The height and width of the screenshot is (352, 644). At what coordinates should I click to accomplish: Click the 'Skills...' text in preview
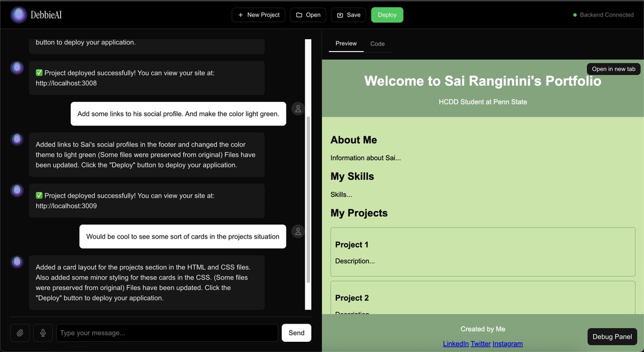click(341, 194)
